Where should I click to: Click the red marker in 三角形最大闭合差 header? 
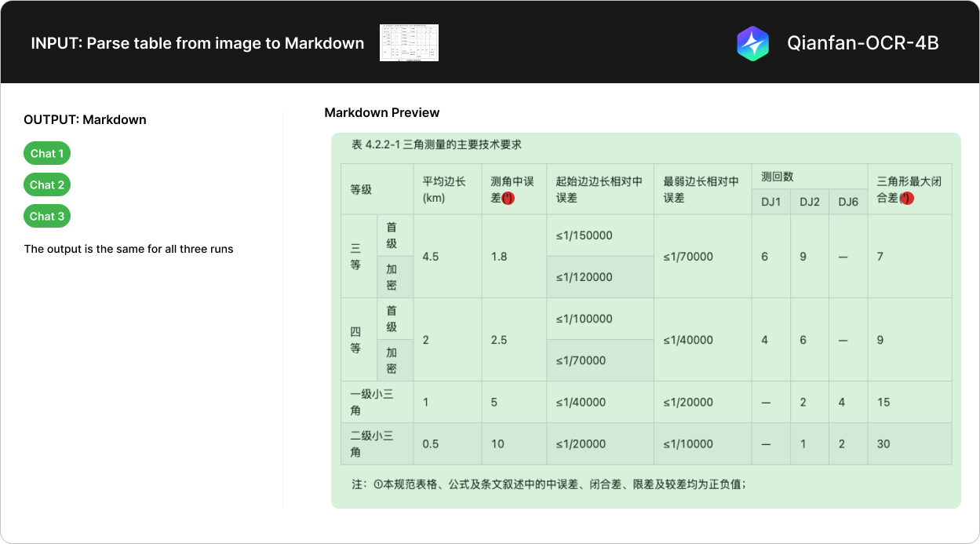907,199
